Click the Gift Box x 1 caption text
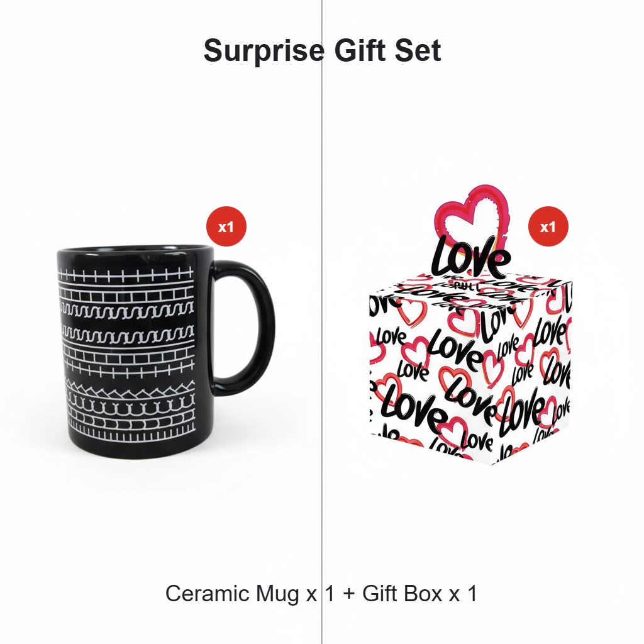Viewport: 644px width, 644px height. point(419,594)
